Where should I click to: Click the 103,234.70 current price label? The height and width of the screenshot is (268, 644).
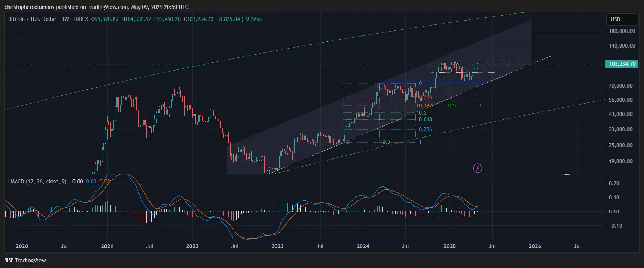point(622,64)
